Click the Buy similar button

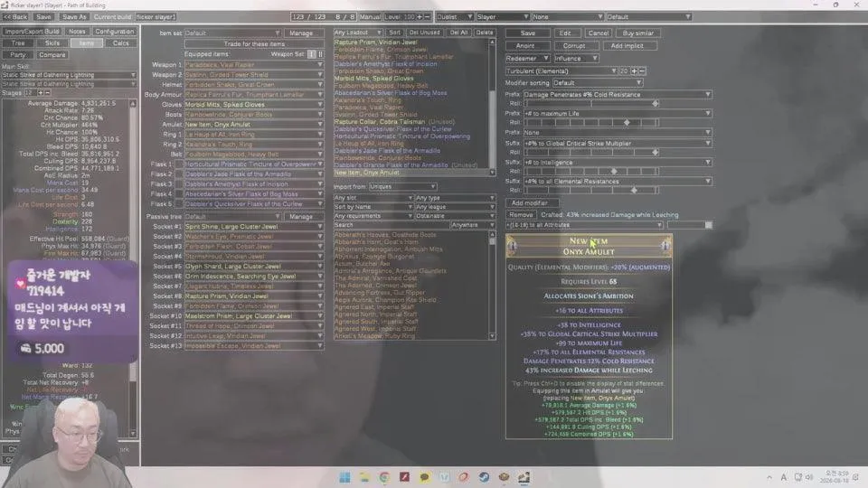(637, 33)
